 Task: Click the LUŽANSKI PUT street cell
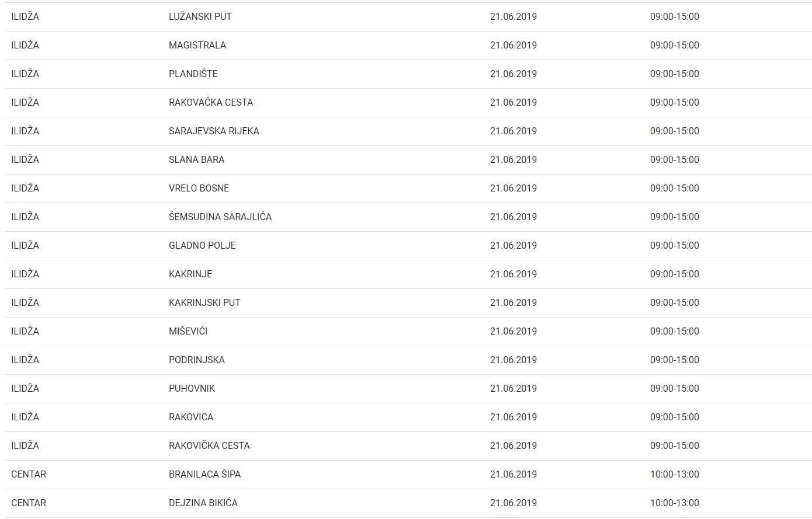tap(200, 16)
